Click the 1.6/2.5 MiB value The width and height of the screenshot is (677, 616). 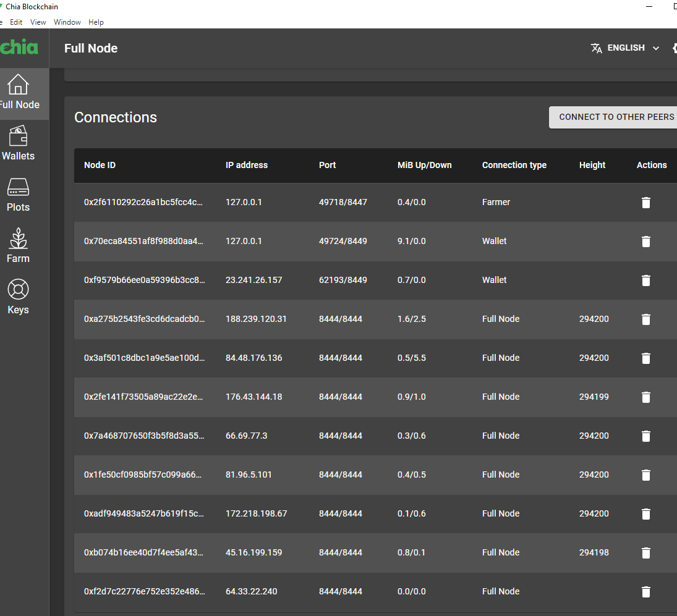[412, 319]
